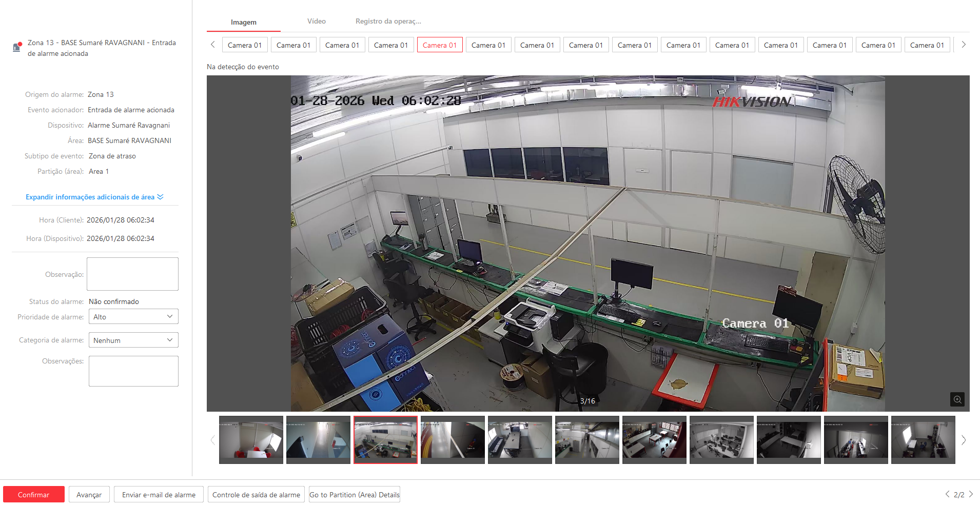
Task: Go to previous alarm page arrow
Action: pyautogui.click(x=947, y=494)
